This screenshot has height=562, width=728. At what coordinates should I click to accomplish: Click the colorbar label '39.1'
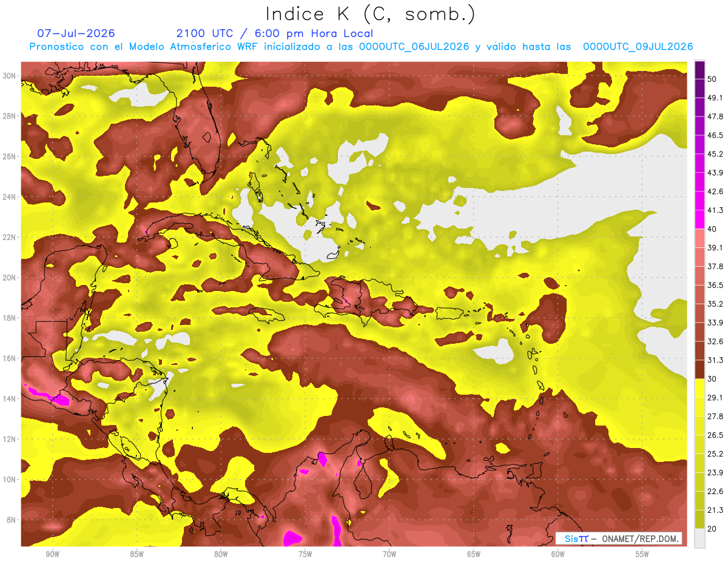(x=715, y=247)
